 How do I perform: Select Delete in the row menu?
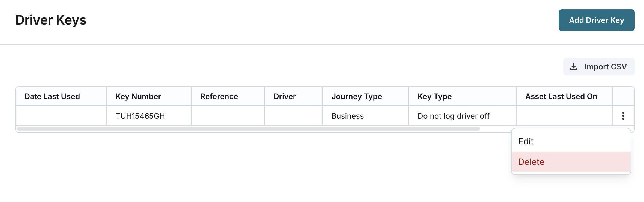531,162
